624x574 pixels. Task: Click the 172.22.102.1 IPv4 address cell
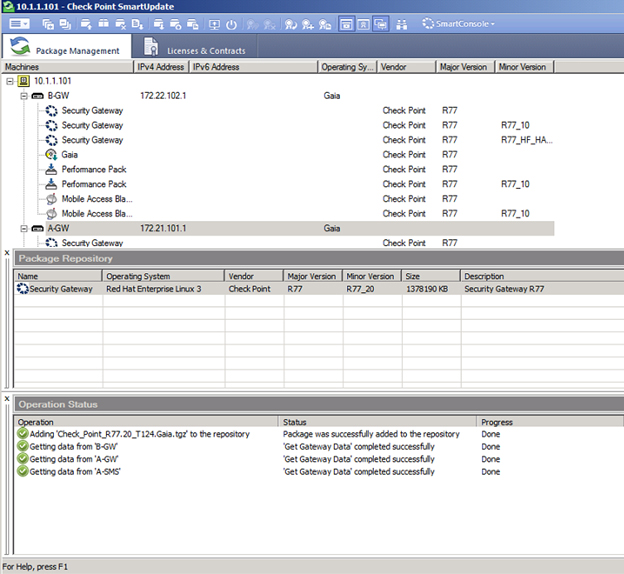[163, 96]
